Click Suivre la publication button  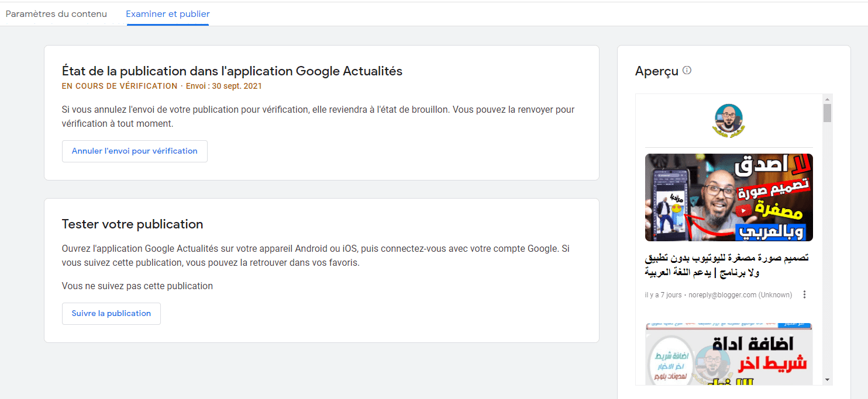tap(111, 313)
